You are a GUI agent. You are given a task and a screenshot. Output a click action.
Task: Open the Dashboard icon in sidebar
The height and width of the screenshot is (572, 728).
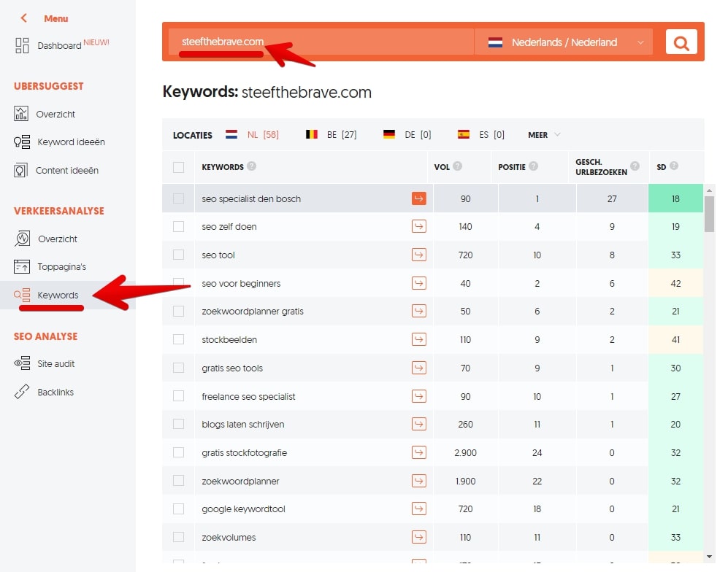[x=22, y=45]
